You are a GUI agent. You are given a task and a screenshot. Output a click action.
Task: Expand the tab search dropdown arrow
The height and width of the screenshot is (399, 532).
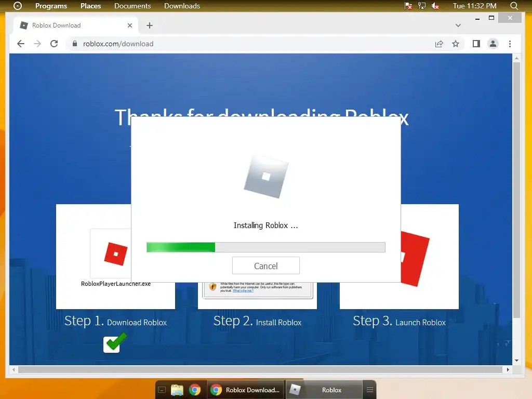click(x=458, y=25)
